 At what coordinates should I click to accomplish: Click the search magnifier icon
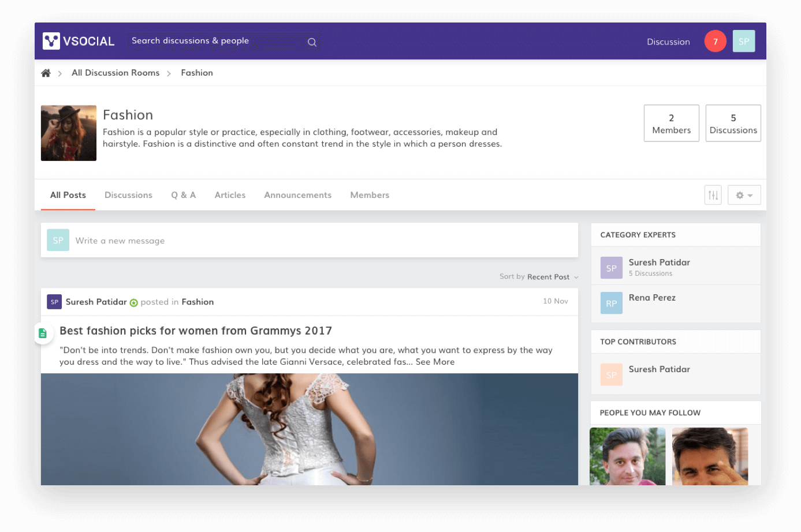tap(312, 42)
